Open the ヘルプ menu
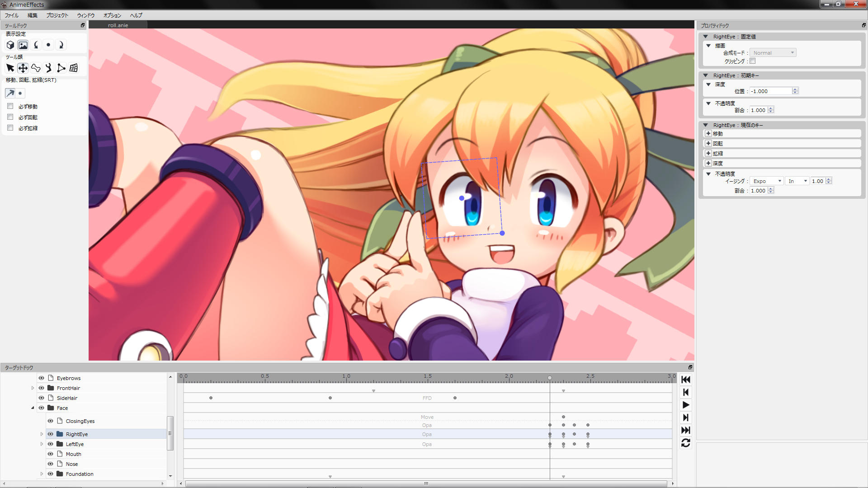The height and width of the screenshot is (488, 868). point(136,15)
